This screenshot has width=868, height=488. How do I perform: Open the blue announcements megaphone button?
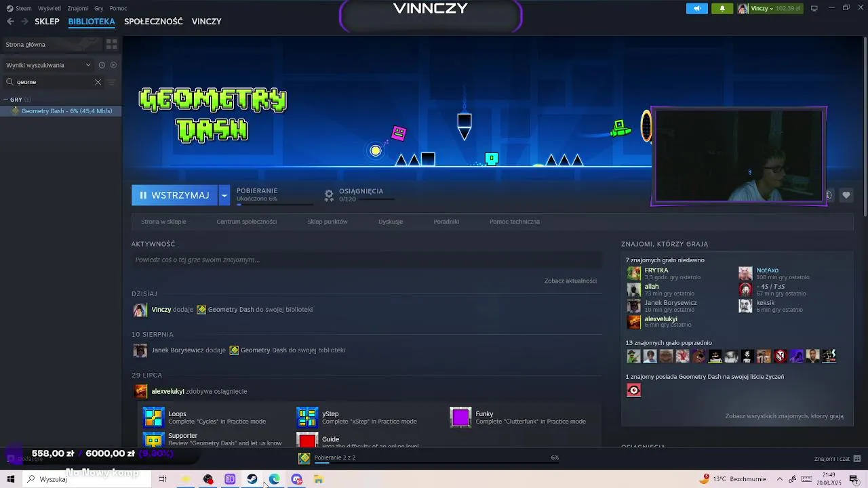coord(696,9)
